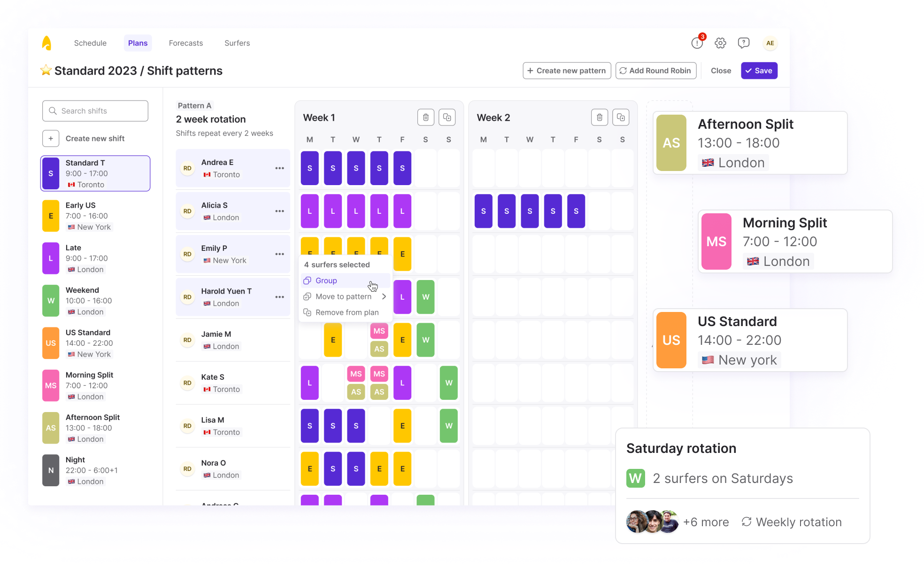Select the Night shift color tile
This screenshot has height=576, width=924.
click(x=51, y=470)
